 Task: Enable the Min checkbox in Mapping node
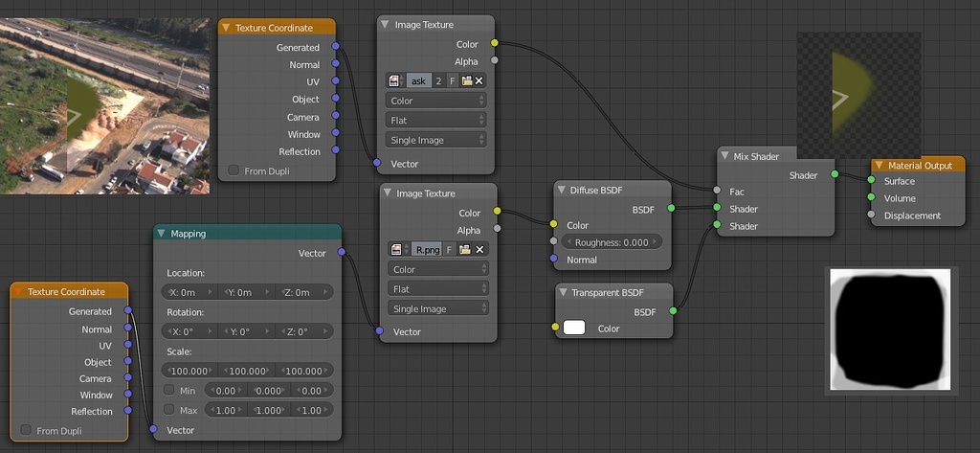tap(168, 390)
